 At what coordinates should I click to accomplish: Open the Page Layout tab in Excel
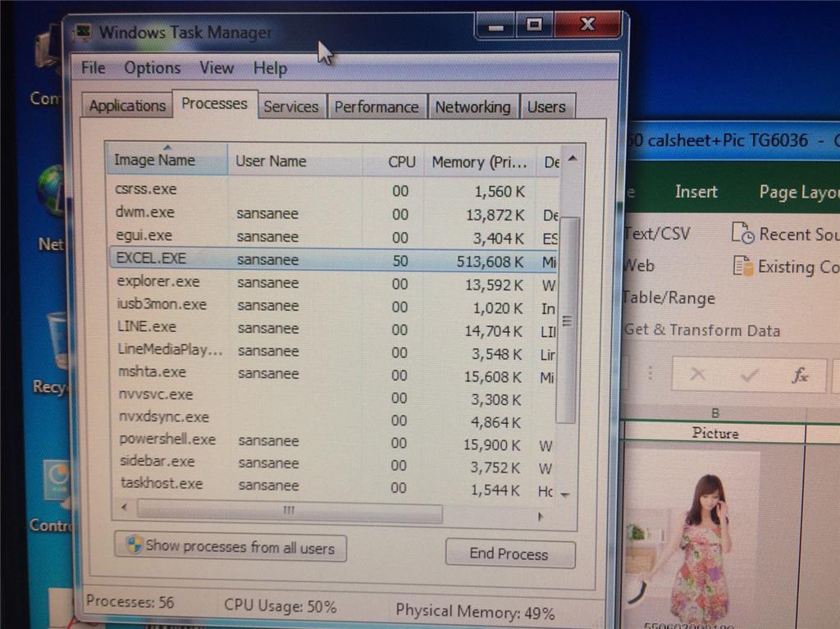tap(799, 193)
